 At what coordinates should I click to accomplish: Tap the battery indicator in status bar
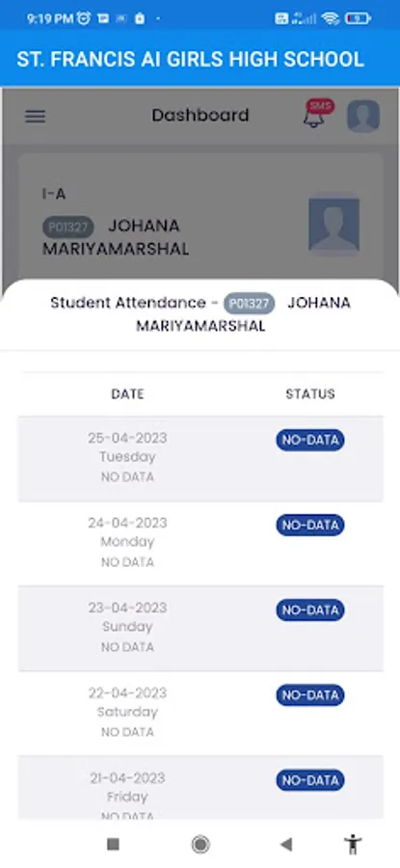[x=358, y=19]
